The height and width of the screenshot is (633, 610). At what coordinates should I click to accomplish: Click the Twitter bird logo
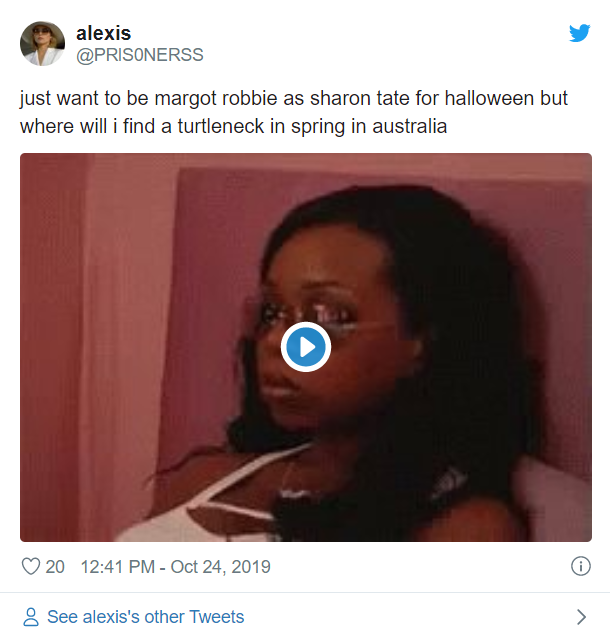pos(580,33)
